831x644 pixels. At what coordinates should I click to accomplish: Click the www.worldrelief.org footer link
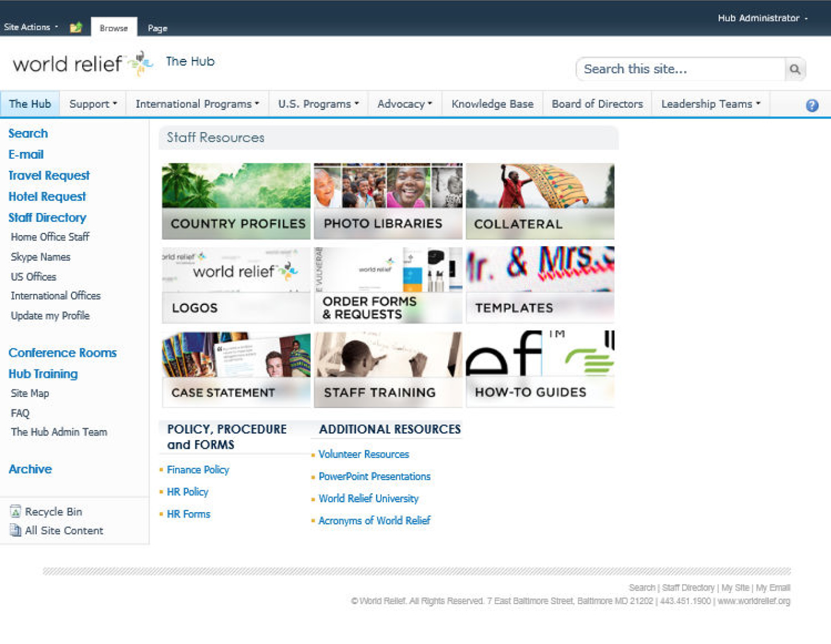(754, 601)
